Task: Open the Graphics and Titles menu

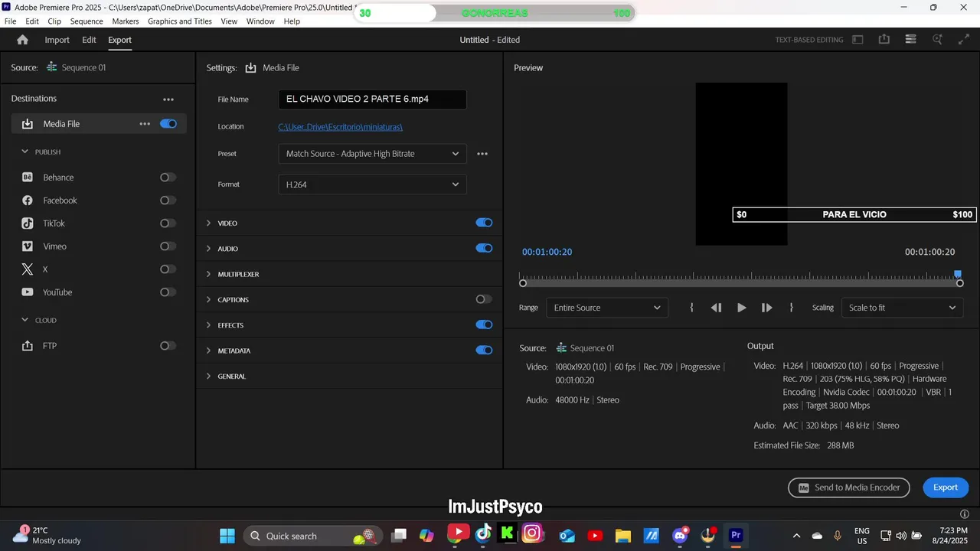Action: pos(180,21)
